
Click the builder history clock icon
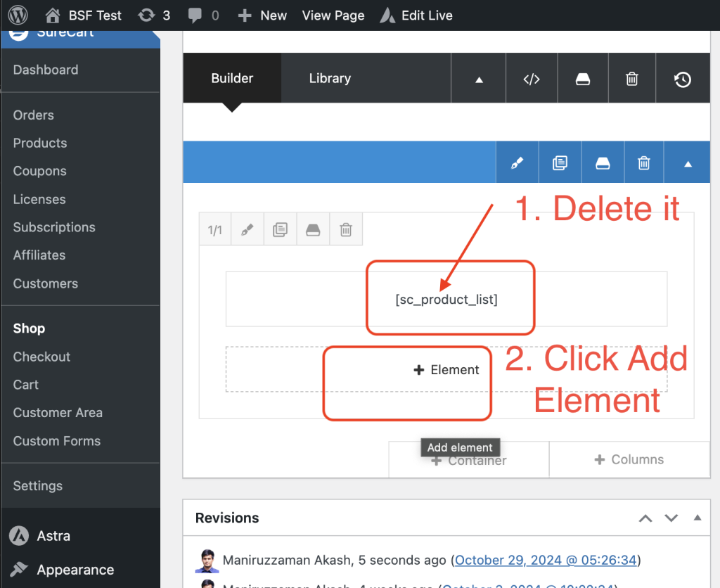[x=682, y=79]
